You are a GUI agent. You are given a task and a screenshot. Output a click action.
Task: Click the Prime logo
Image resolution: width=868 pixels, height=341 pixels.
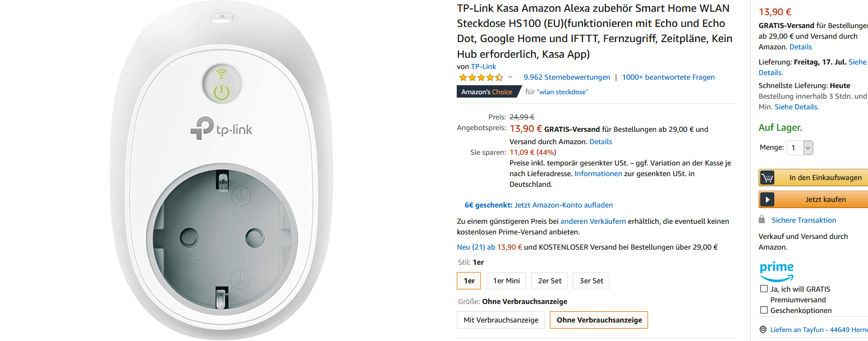[777, 271]
